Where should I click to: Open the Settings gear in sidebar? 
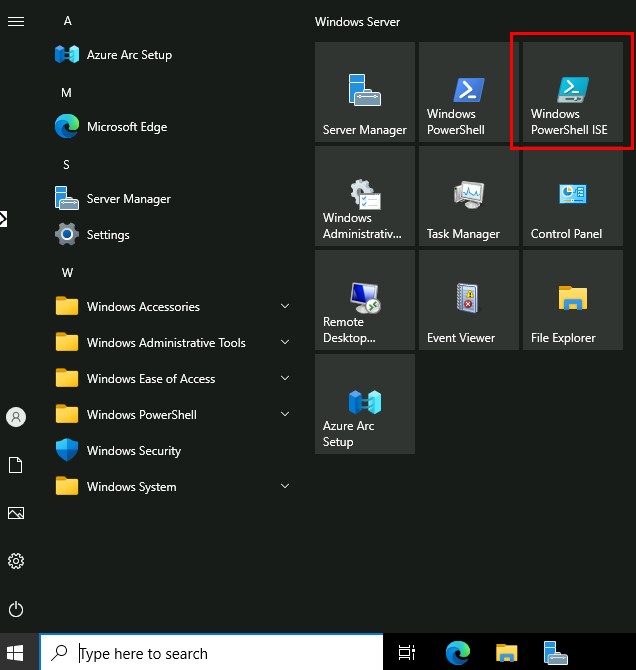pyautogui.click(x=16, y=561)
